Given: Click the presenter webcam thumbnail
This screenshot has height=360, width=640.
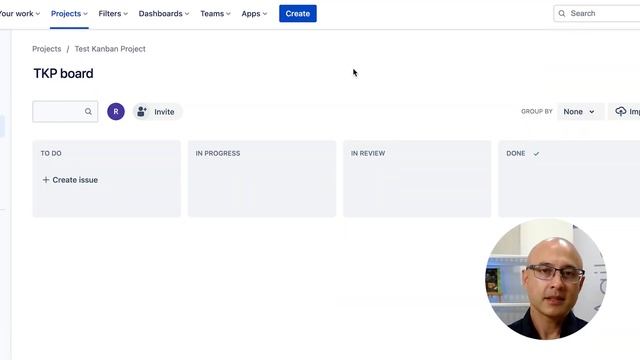Looking at the screenshot, I should click(546, 279).
